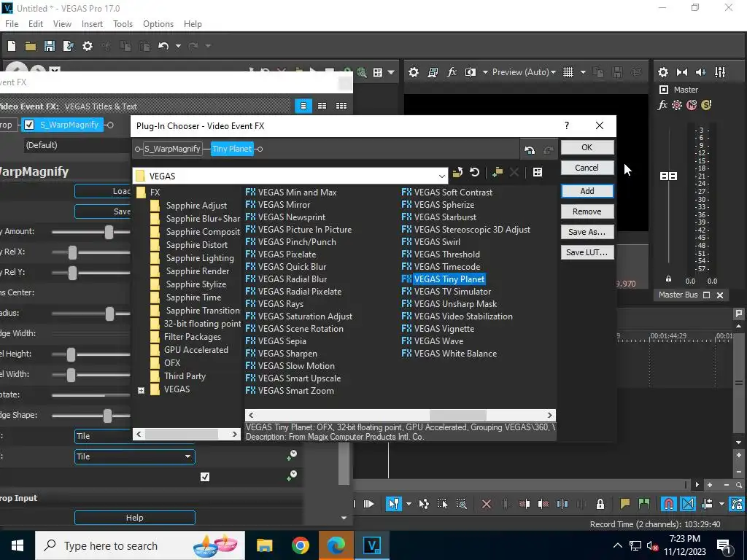Open the overlays grid dropdown arrow
Image resolution: width=747 pixels, height=560 pixels.
(x=583, y=72)
